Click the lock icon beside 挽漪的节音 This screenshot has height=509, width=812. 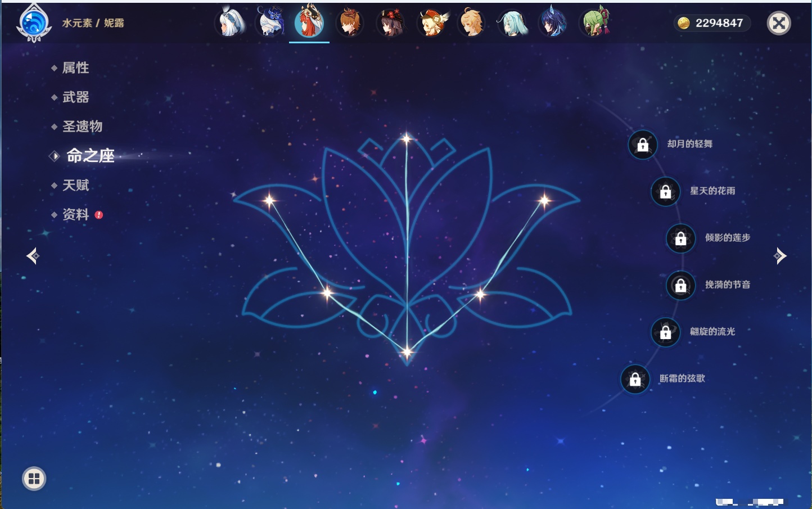point(680,285)
